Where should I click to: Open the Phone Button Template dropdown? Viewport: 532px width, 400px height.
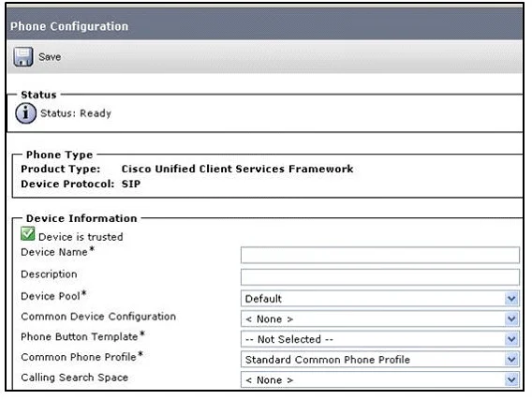[x=511, y=339]
